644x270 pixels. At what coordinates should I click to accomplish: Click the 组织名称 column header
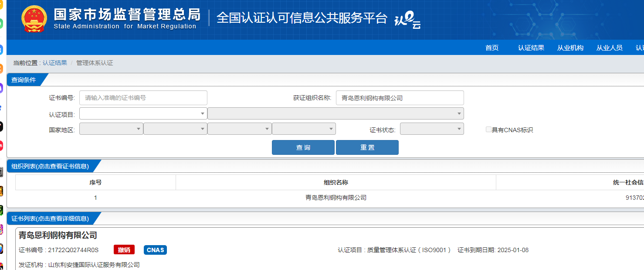tap(336, 182)
